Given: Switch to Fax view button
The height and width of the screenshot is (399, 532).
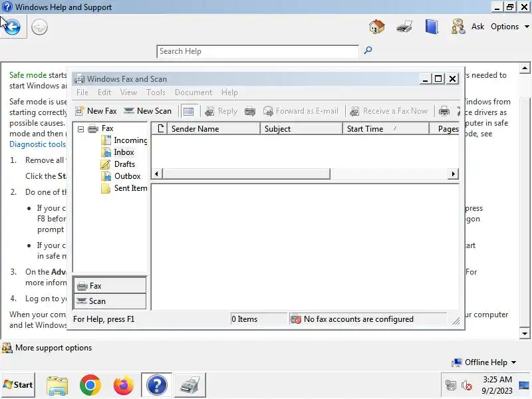Looking at the screenshot, I should click(x=110, y=286).
